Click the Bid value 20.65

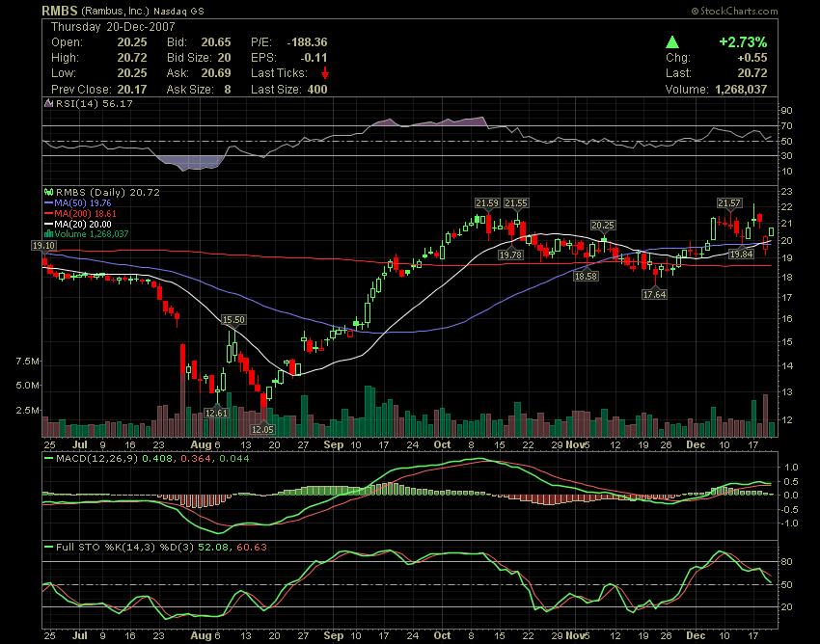point(216,42)
